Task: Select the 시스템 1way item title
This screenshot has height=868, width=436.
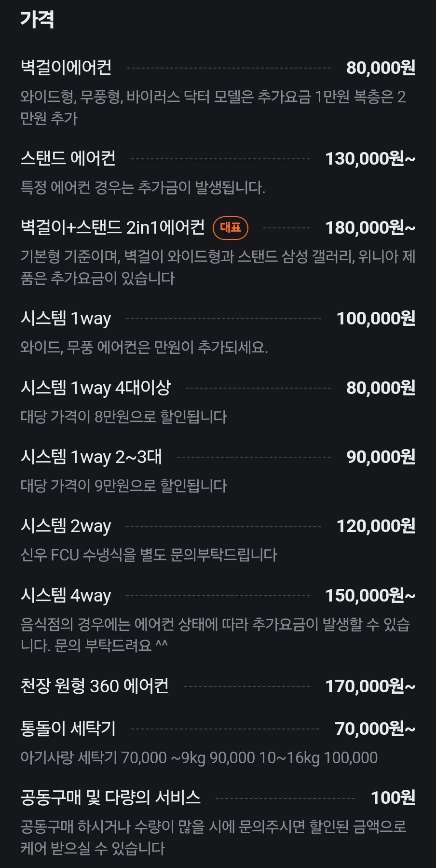Action: 66,318
